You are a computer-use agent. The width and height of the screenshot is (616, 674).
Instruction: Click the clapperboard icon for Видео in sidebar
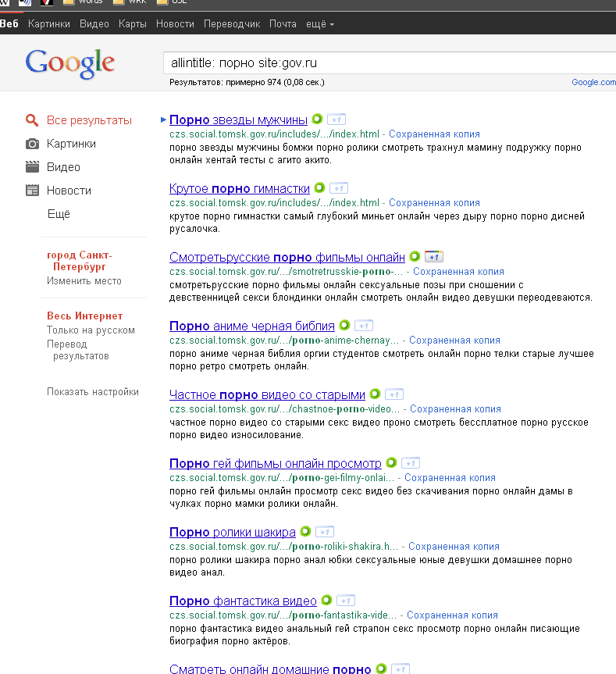[x=32, y=167]
